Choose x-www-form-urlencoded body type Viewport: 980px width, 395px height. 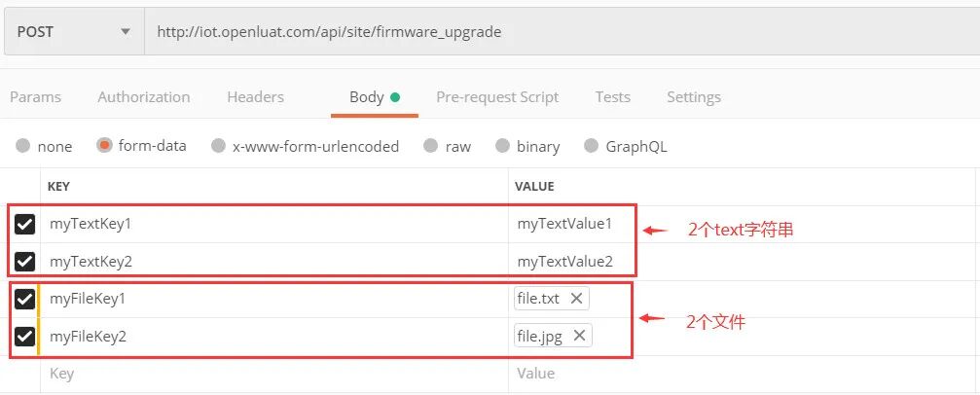(219, 146)
